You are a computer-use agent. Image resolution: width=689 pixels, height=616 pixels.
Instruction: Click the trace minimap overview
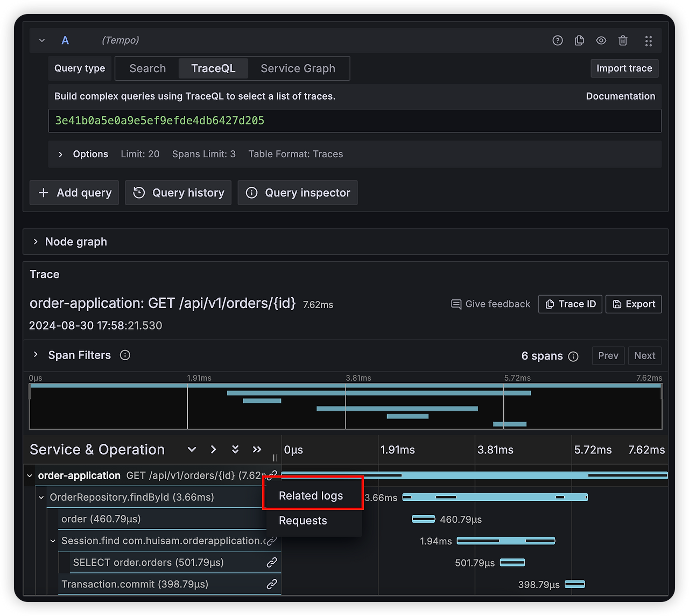click(346, 406)
